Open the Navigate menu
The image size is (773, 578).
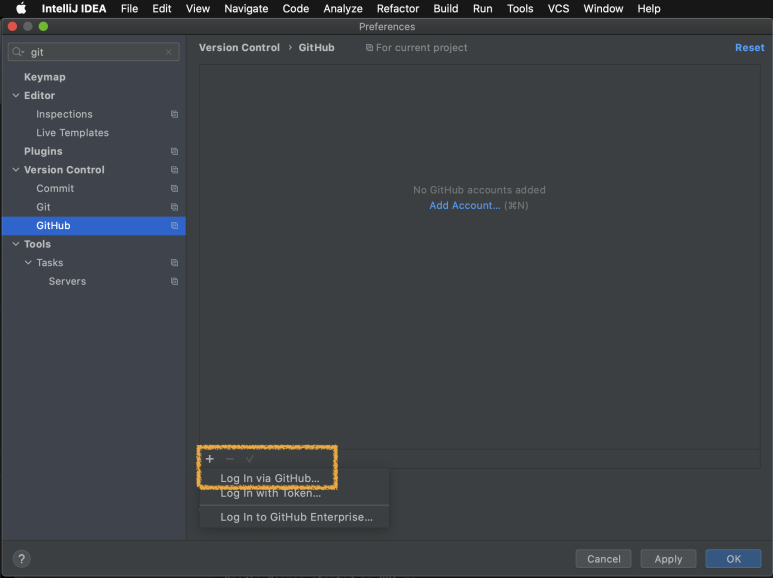[x=246, y=8]
